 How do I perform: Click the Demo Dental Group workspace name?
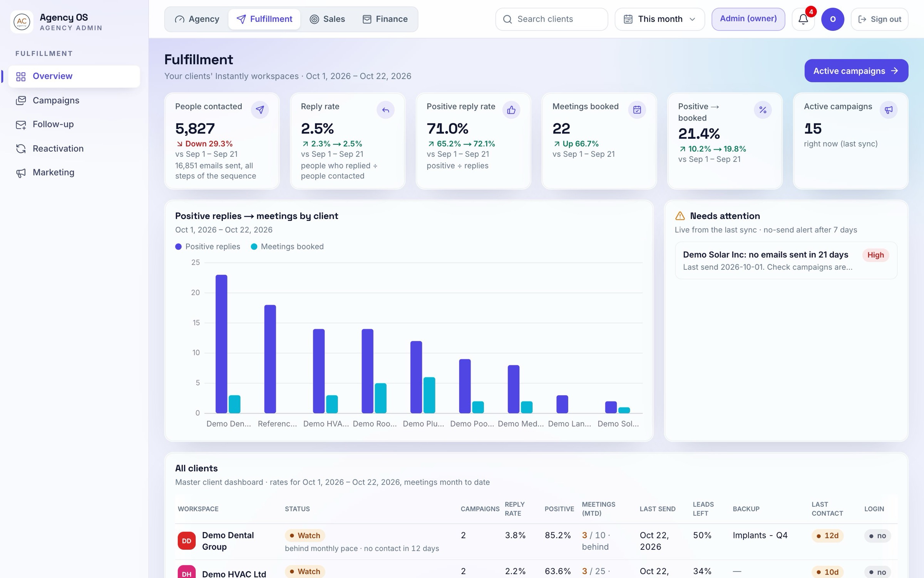click(228, 541)
